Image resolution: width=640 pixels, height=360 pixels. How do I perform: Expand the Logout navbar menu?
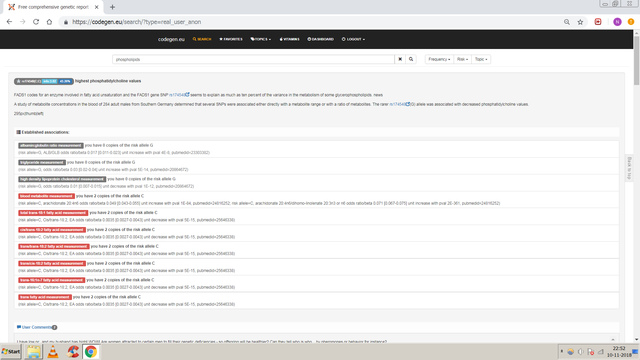pos(353,39)
